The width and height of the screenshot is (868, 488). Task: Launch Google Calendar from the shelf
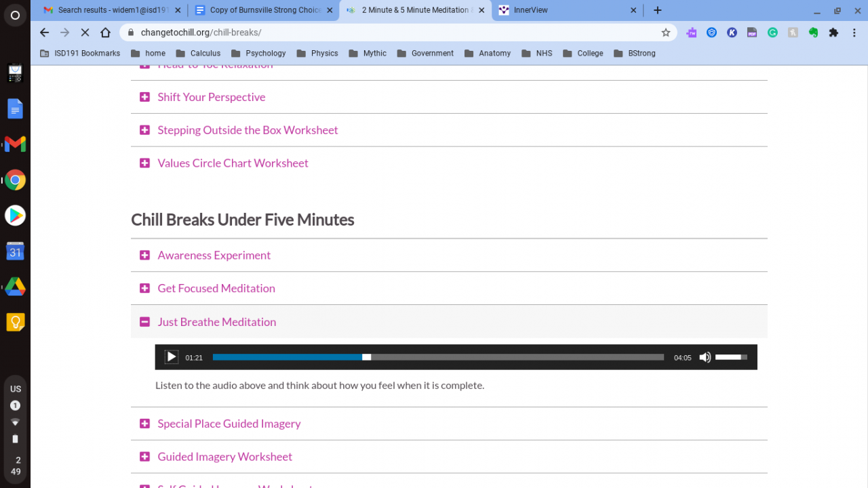(15, 251)
